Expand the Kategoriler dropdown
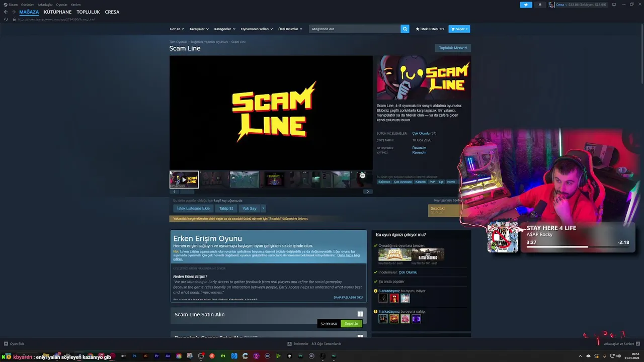 (x=224, y=29)
